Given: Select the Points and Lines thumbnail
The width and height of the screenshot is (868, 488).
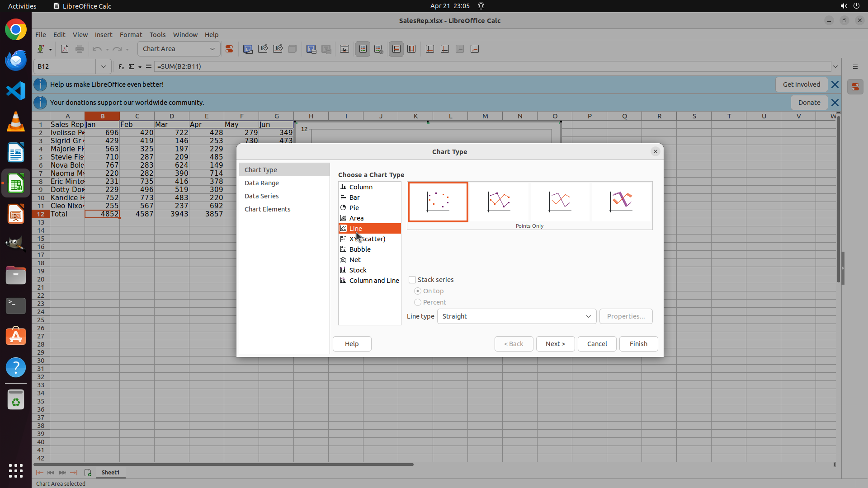Looking at the screenshot, I should click(499, 202).
